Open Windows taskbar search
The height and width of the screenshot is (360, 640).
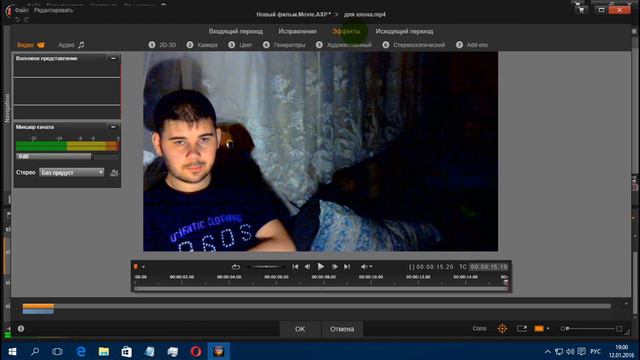pyautogui.click(x=35, y=351)
